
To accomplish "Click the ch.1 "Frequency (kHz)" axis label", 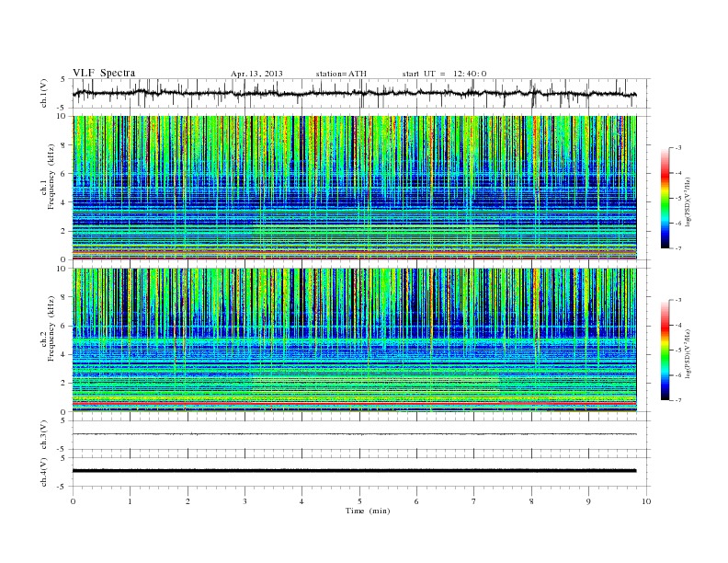I will click(x=51, y=177).
